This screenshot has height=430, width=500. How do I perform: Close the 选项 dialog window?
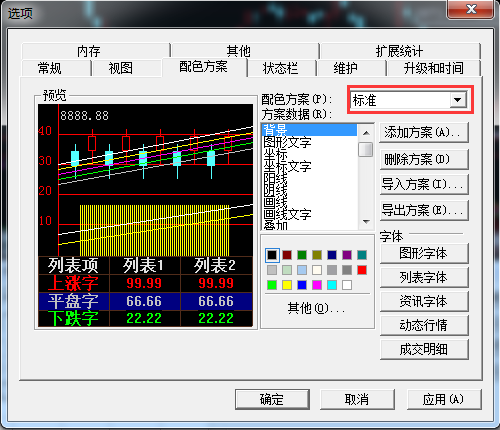(x=471, y=9)
